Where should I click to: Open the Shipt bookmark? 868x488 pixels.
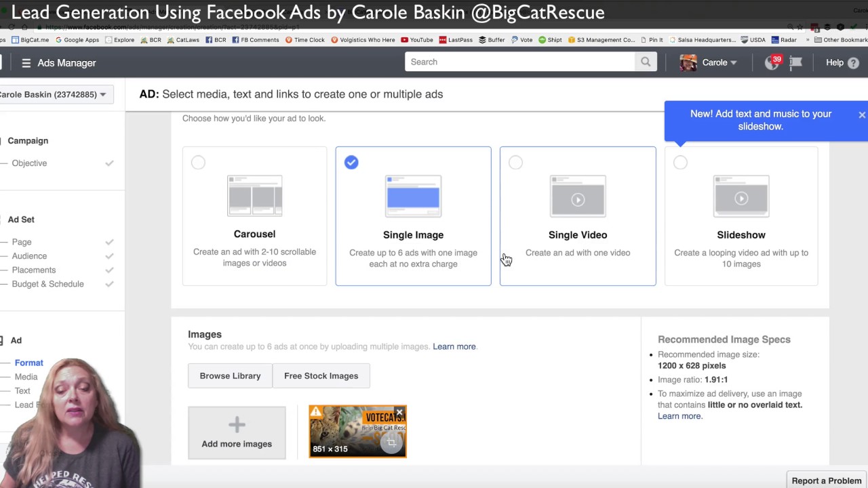(550, 40)
